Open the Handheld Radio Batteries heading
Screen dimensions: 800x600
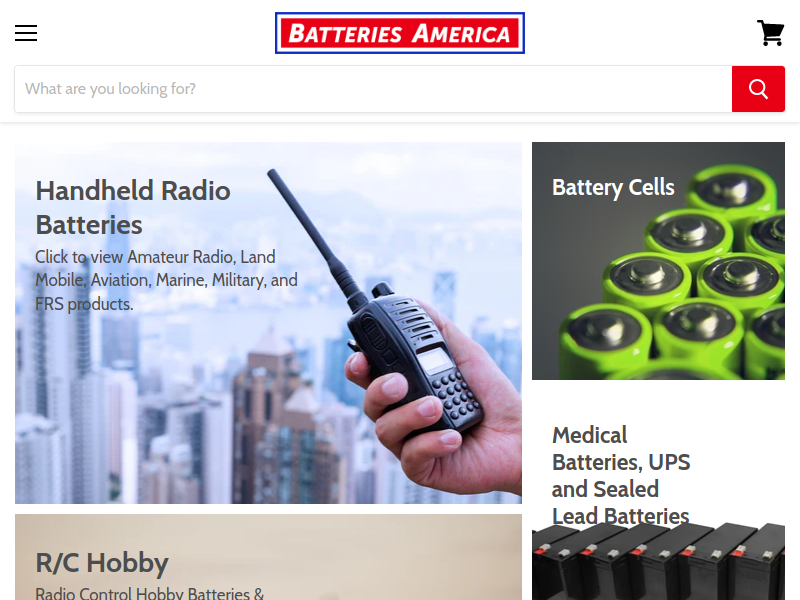pyautogui.click(x=133, y=208)
